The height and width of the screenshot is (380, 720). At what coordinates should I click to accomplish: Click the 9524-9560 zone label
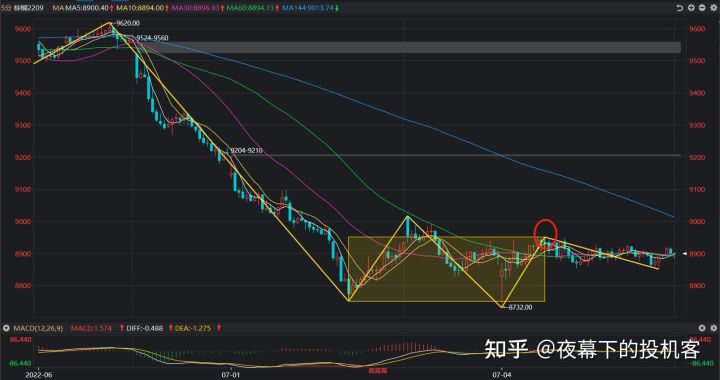152,38
